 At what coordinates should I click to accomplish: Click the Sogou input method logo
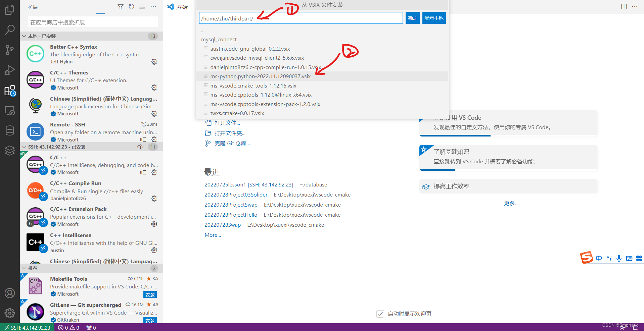click(x=587, y=258)
